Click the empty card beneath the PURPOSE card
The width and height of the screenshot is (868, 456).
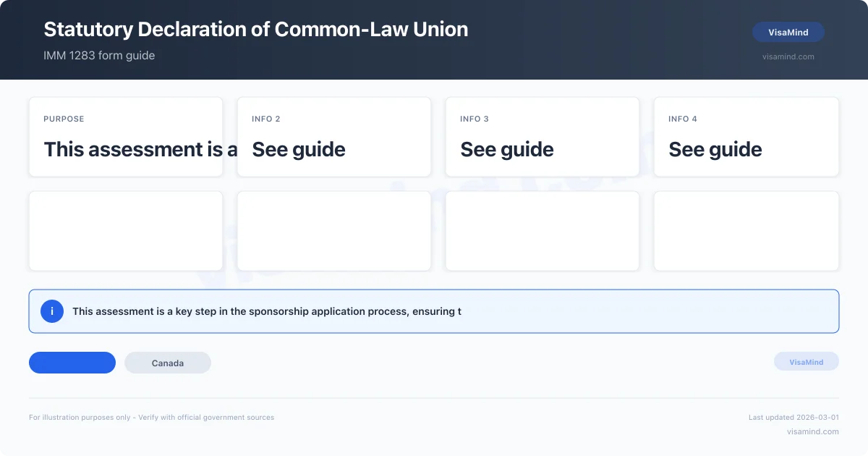pos(126,231)
